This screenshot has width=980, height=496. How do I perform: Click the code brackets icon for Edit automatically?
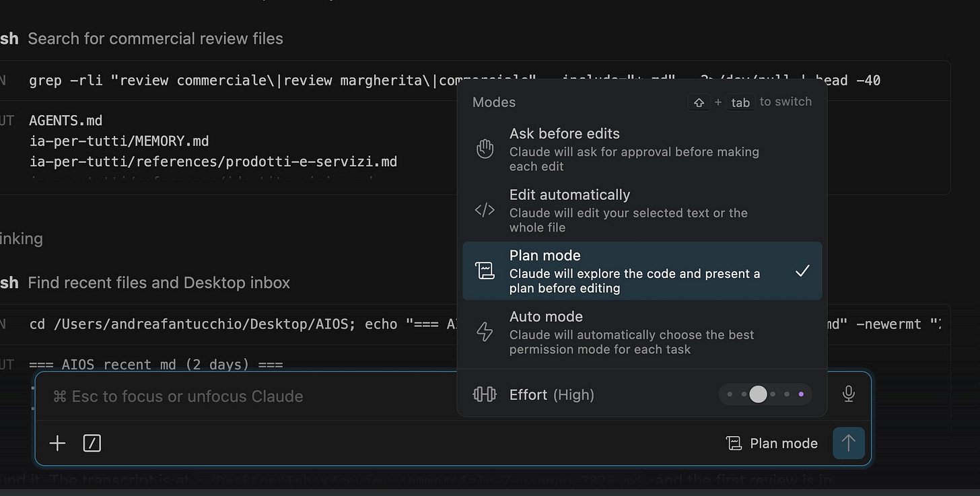485,210
